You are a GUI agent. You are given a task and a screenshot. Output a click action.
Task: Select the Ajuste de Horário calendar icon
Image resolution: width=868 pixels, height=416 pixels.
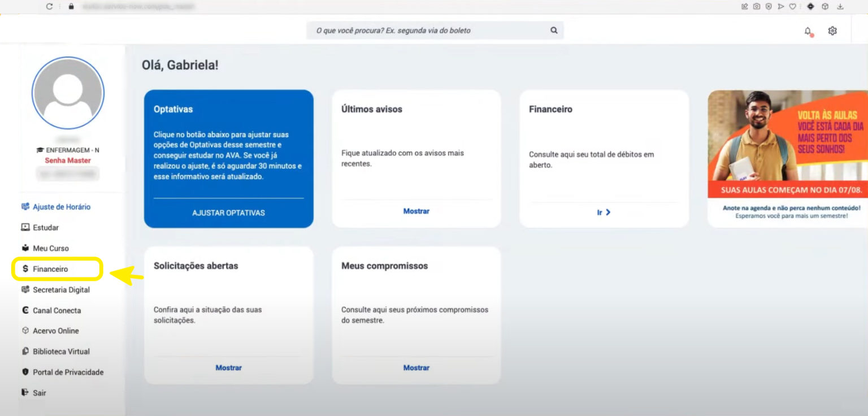click(25, 206)
